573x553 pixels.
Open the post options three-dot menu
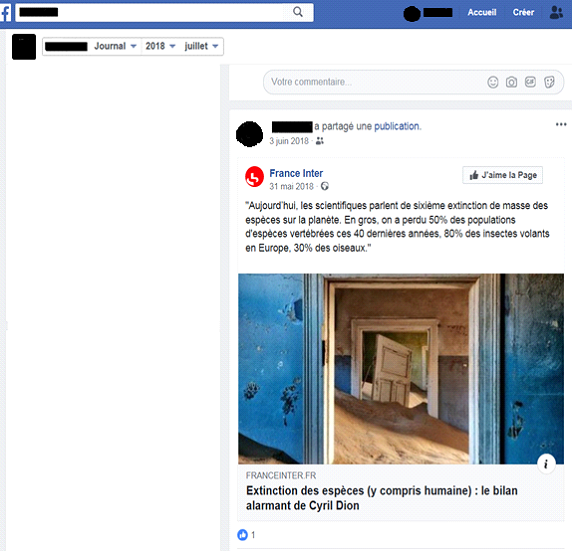pyautogui.click(x=561, y=125)
